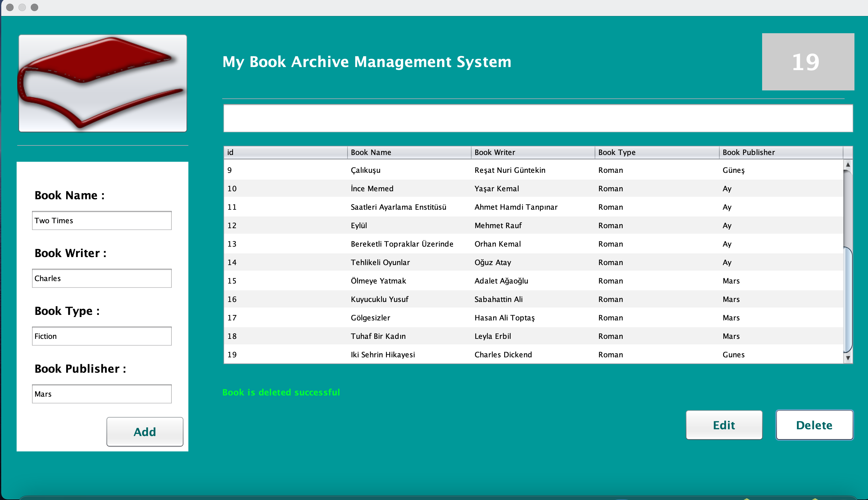Select the id column header
The image size is (868, 500).
coord(285,152)
